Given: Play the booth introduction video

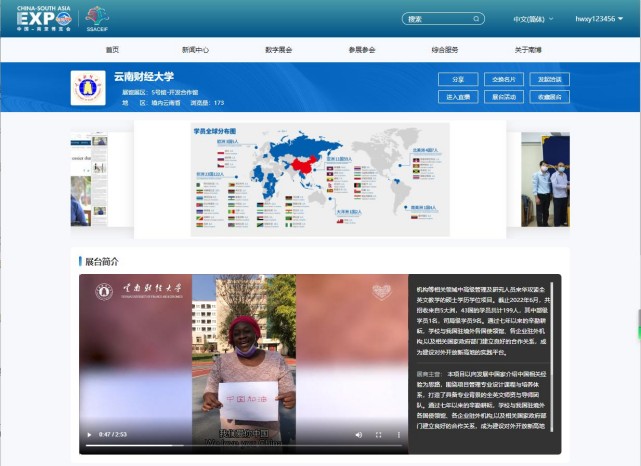Looking at the screenshot, I should [x=90, y=435].
